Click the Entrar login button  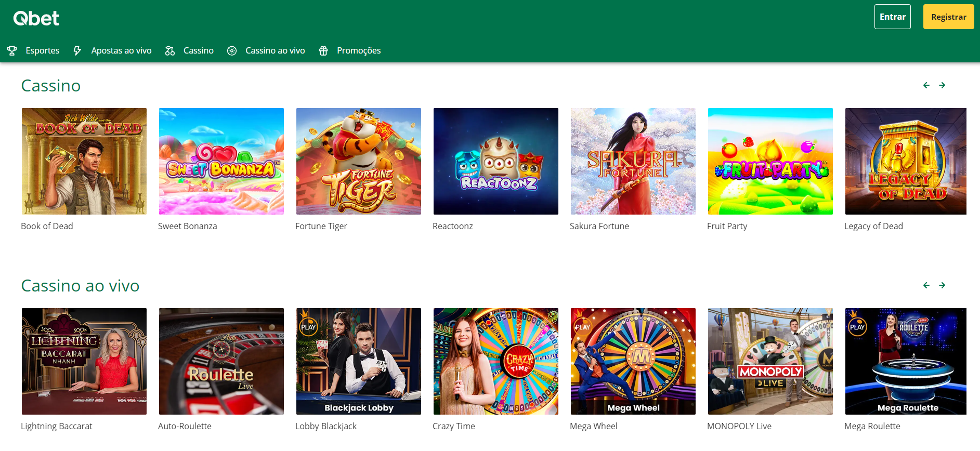point(893,17)
